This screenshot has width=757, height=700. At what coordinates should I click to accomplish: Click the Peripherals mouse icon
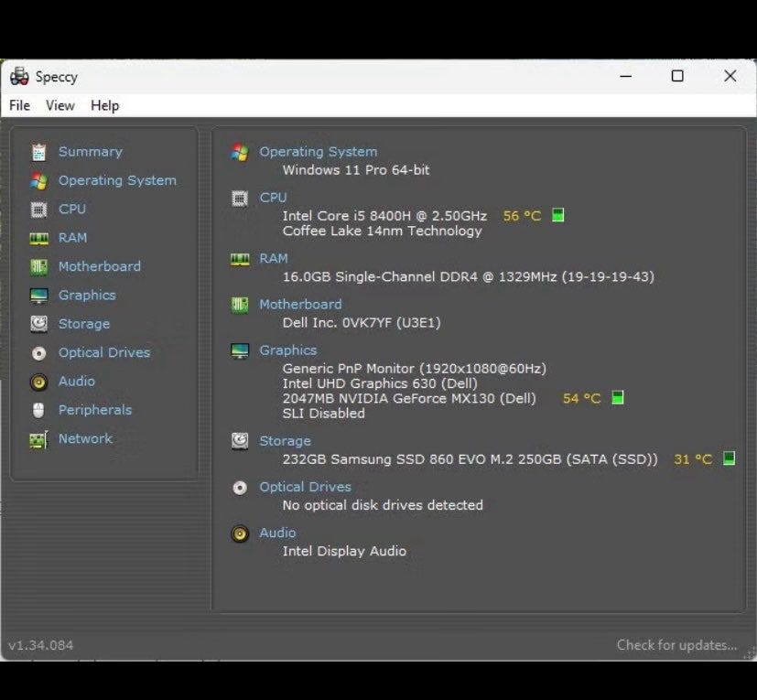[38, 410]
